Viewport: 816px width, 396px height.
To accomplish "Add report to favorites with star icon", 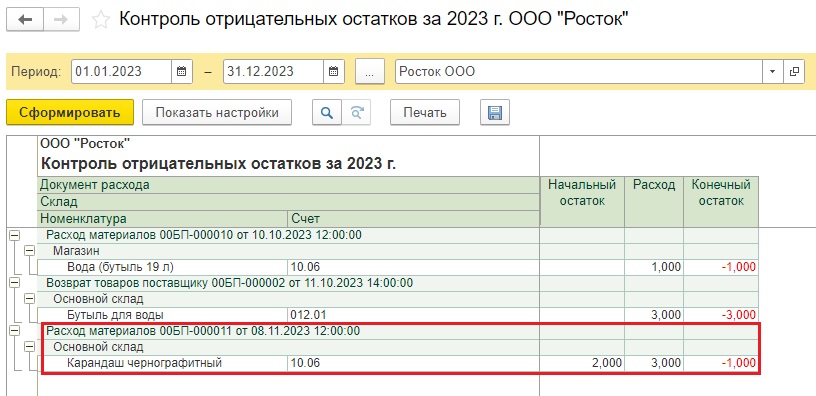I will tap(101, 20).
